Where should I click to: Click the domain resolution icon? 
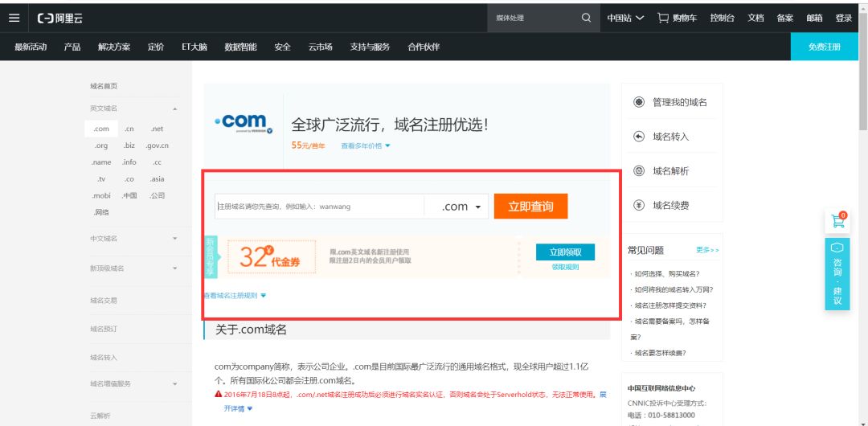[639, 170]
